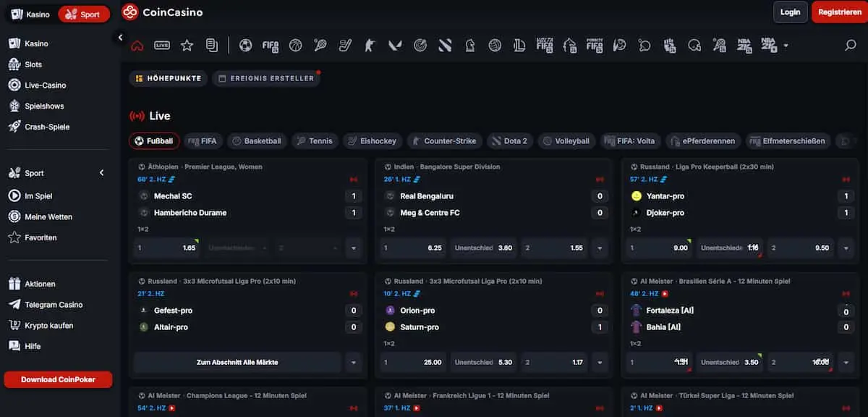Expand more markets arrow for Mechal SC match
The width and height of the screenshot is (868, 417).
tap(353, 248)
